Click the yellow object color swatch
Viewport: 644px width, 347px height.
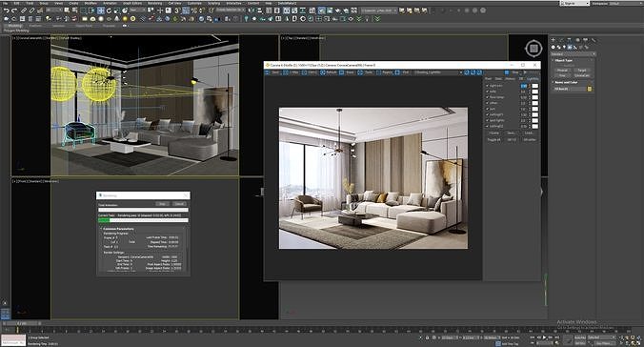[x=590, y=89]
